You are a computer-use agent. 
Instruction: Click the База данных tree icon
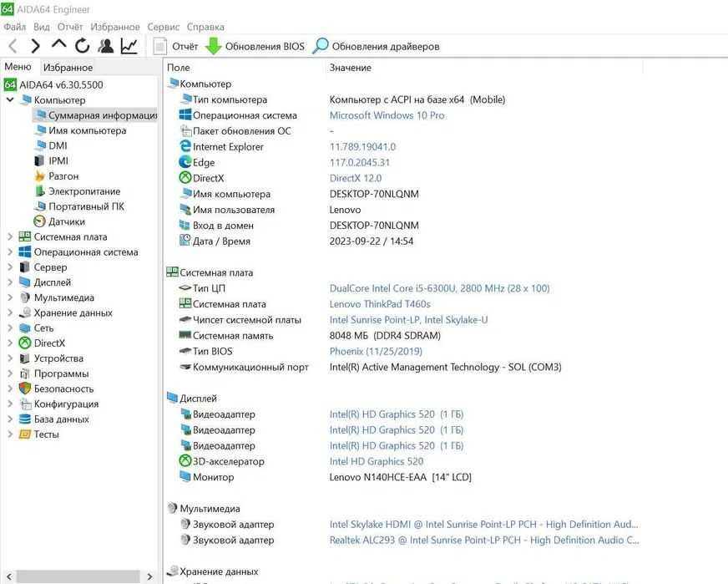pos(24,419)
